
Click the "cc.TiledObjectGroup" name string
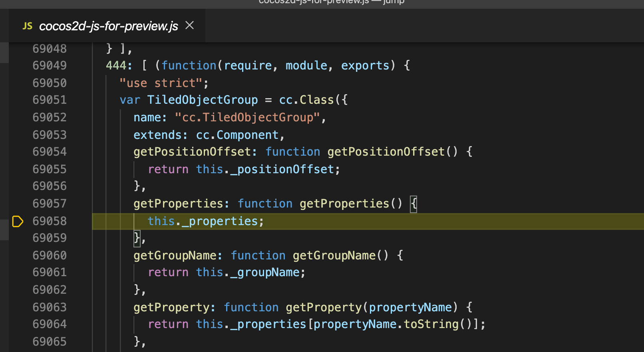pyautogui.click(x=248, y=117)
